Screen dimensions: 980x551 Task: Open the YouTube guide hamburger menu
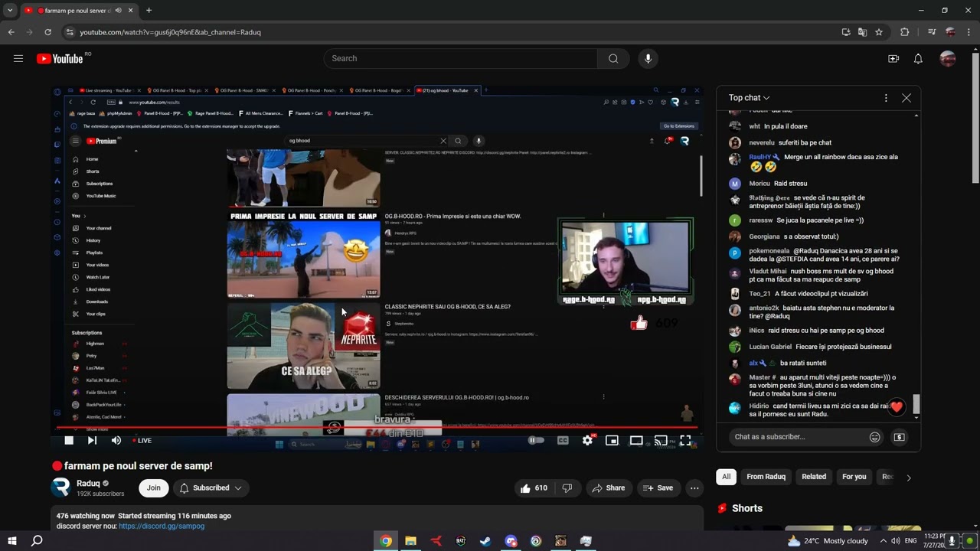pyautogui.click(x=18, y=58)
